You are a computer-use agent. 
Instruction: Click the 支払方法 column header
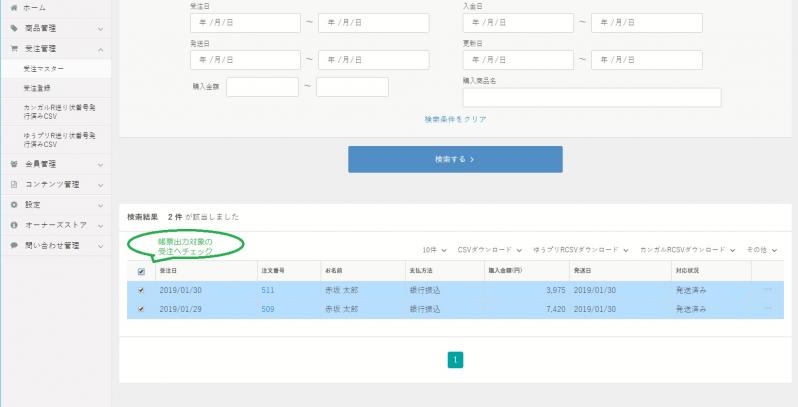[421, 271]
